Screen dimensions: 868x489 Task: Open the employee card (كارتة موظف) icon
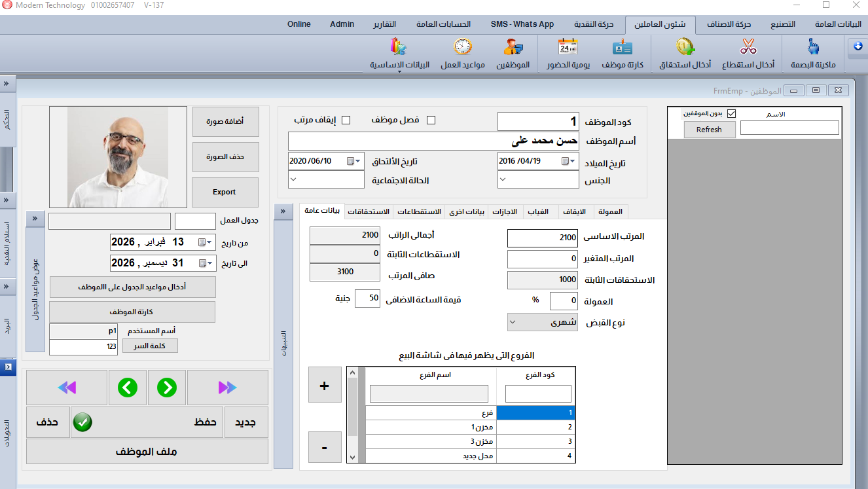click(622, 48)
